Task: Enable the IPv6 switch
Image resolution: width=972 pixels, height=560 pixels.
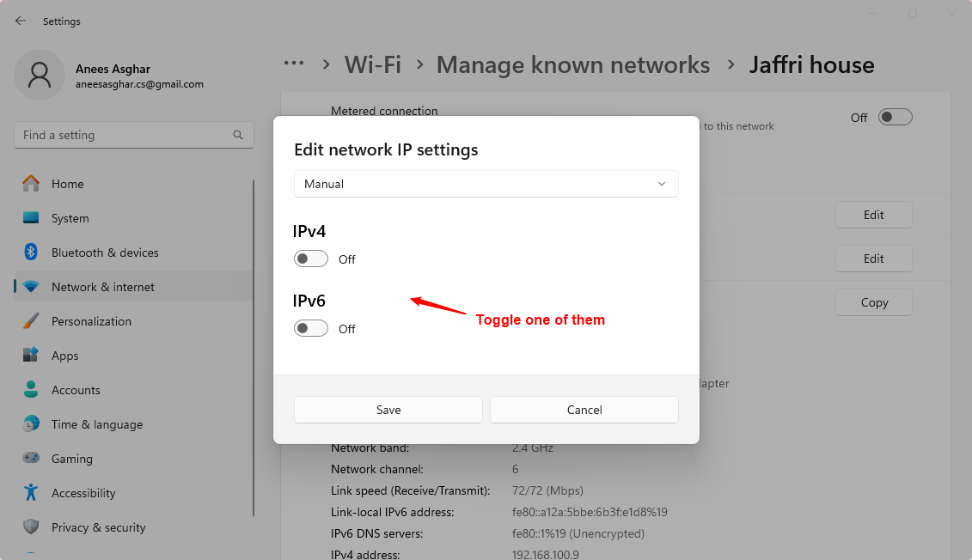Action: click(310, 328)
